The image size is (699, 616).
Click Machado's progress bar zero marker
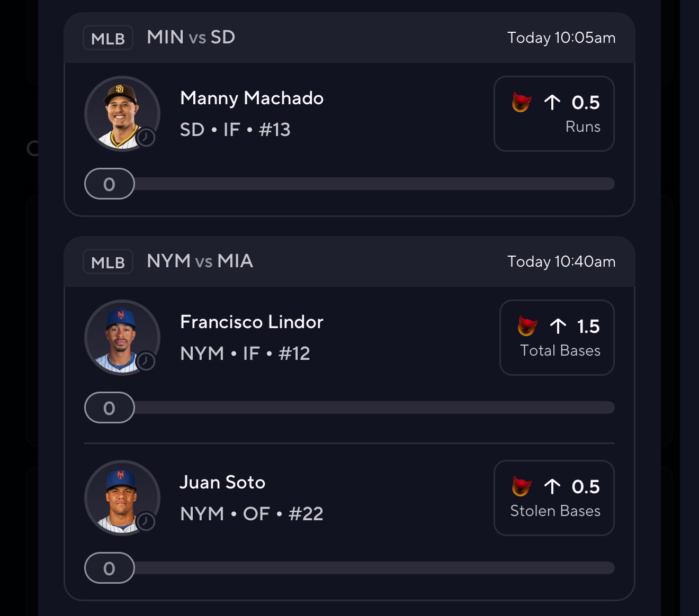[x=110, y=184]
